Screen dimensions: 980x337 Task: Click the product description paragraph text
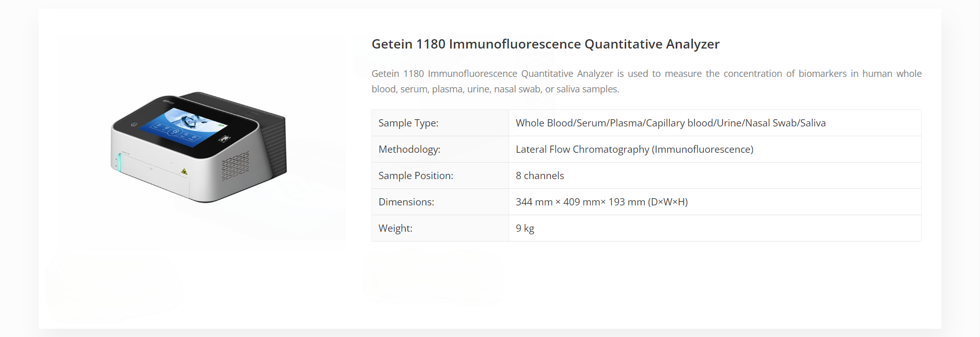click(x=646, y=81)
